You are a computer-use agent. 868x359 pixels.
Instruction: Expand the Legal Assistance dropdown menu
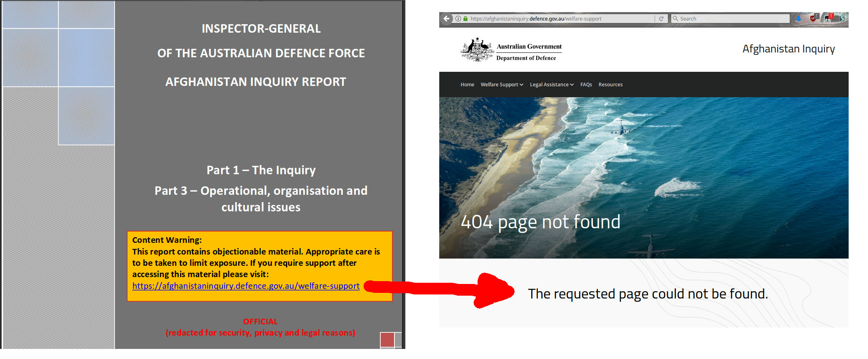point(551,85)
